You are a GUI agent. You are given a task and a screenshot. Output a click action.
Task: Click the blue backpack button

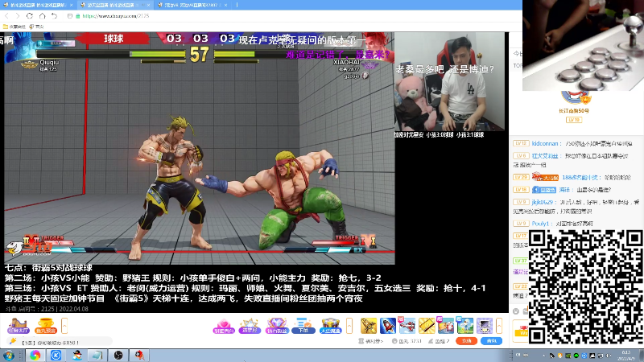pyautogui.click(x=492, y=341)
